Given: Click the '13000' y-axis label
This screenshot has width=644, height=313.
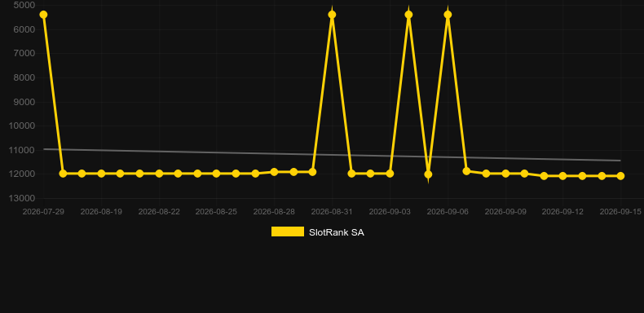Looking at the screenshot, I should click(x=22, y=198).
